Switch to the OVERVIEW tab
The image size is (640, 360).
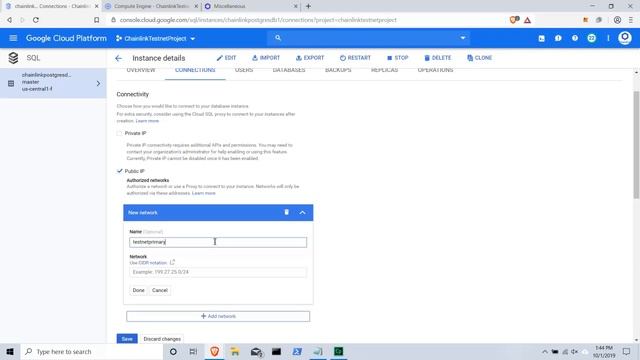141,70
